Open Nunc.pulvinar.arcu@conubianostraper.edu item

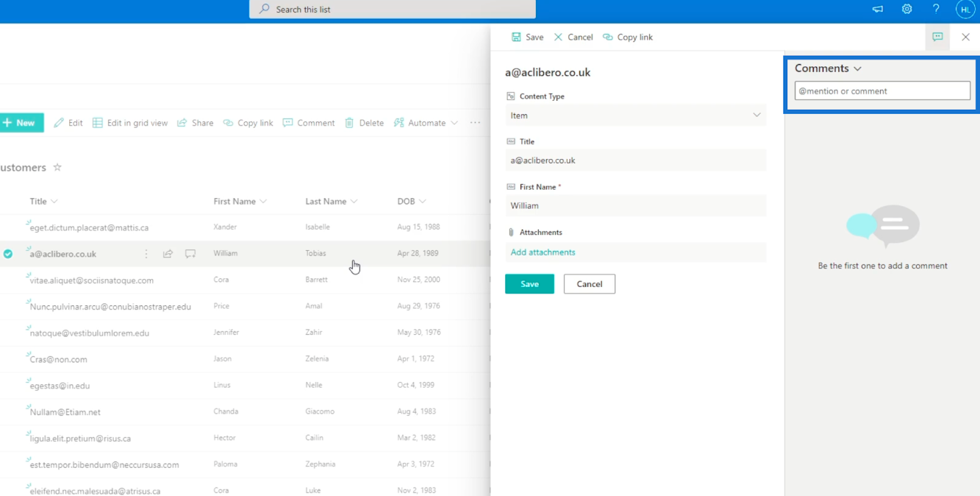110,307
